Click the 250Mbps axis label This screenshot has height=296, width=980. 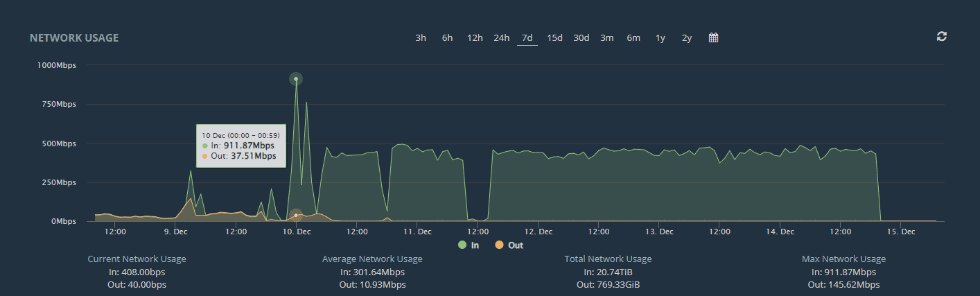pyautogui.click(x=58, y=182)
